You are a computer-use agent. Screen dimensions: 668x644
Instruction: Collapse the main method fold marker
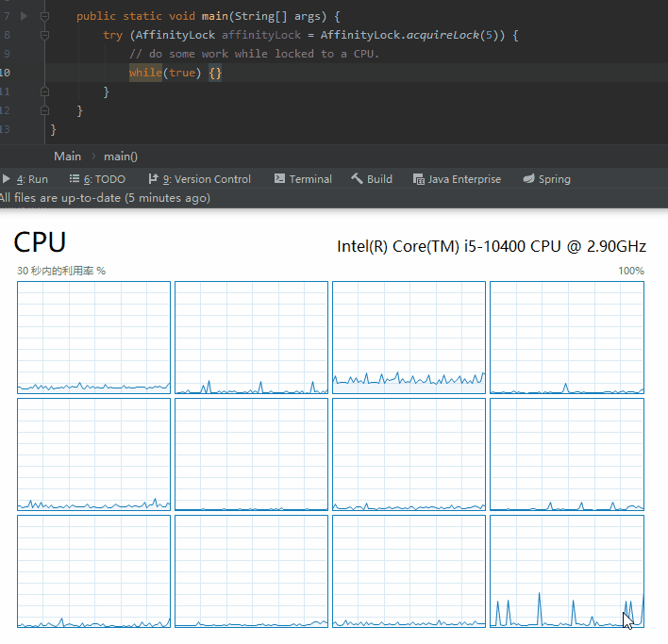click(44, 16)
